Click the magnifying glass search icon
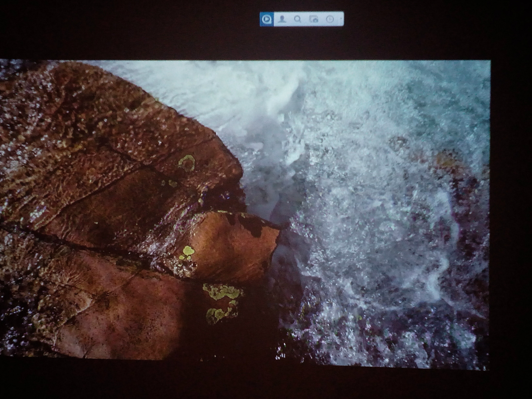This screenshot has height=399, width=532. point(298,19)
